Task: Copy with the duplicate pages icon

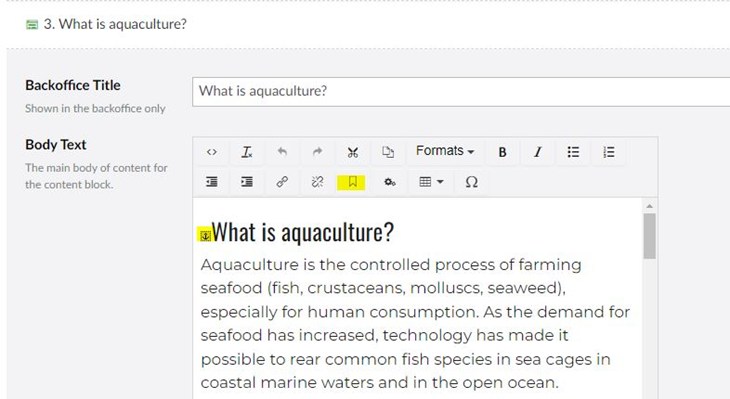Action: pos(388,152)
